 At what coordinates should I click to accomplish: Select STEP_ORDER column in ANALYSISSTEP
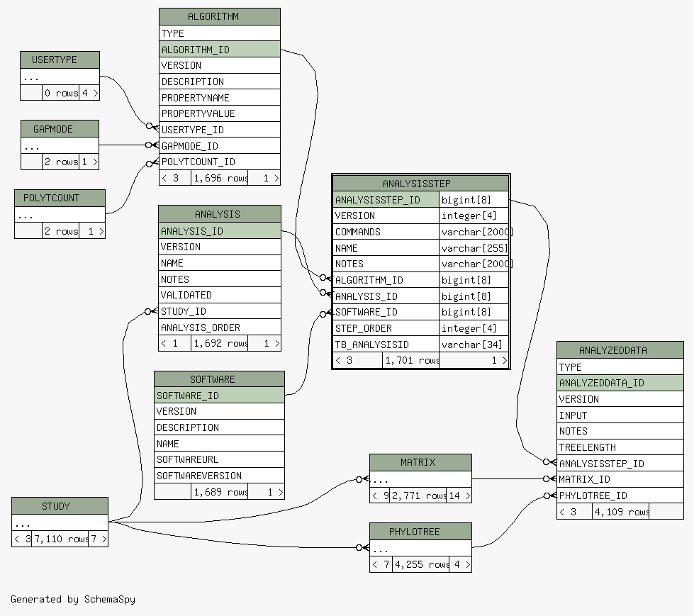386,328
